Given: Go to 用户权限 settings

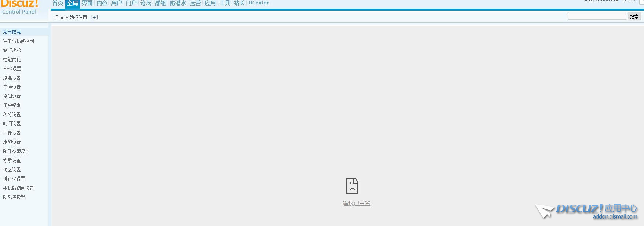Looking at the screenshot, I should [x=12, y=105].
